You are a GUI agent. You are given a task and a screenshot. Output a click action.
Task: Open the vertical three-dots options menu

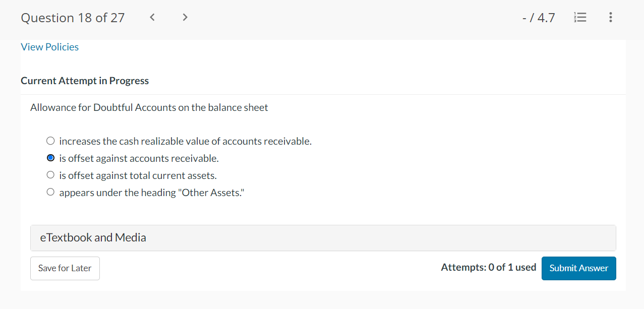pyautogui.click(x=611, y=18)
